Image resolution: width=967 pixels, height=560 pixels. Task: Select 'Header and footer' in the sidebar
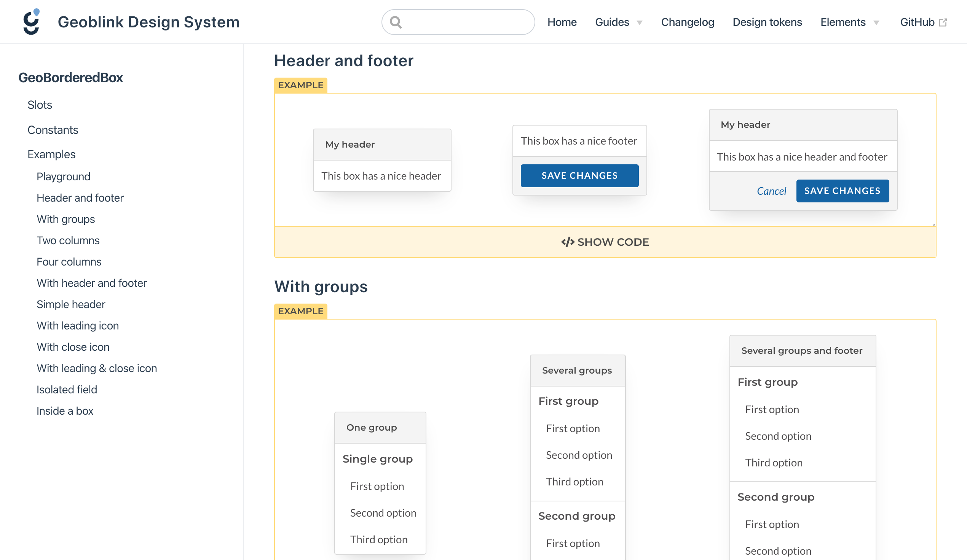click(x=80, y=197)
